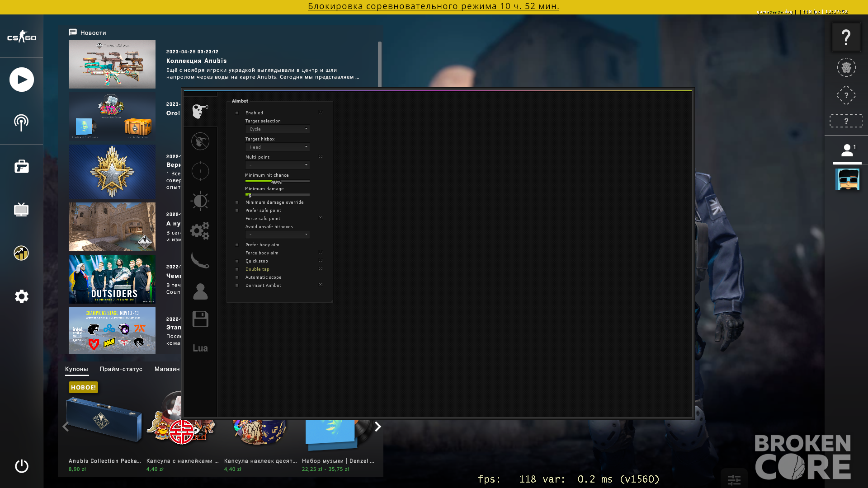The height and width of the screenshot is (488, 868).
Task: Switch to the Прайм-статус tab
Action: click(x=121, y=369)
